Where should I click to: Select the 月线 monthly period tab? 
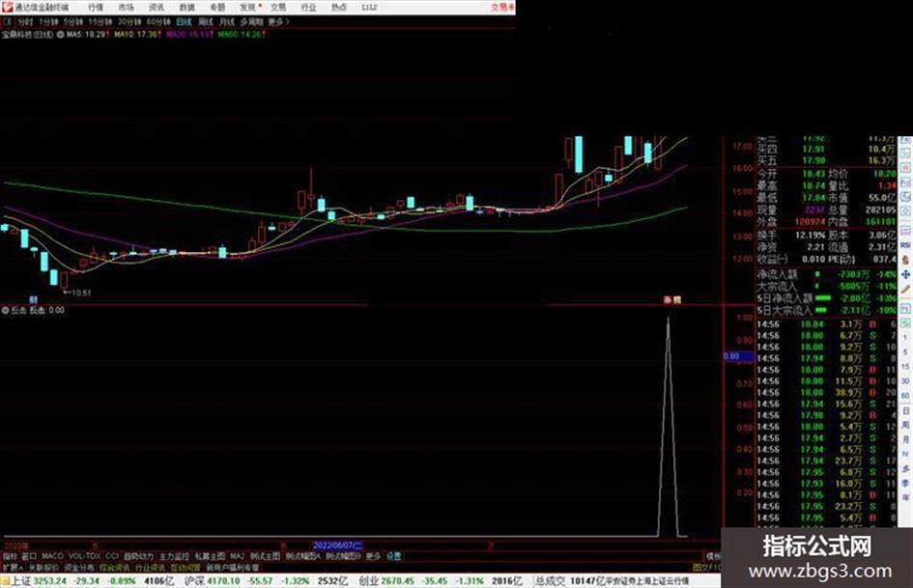tap(226, 21)
